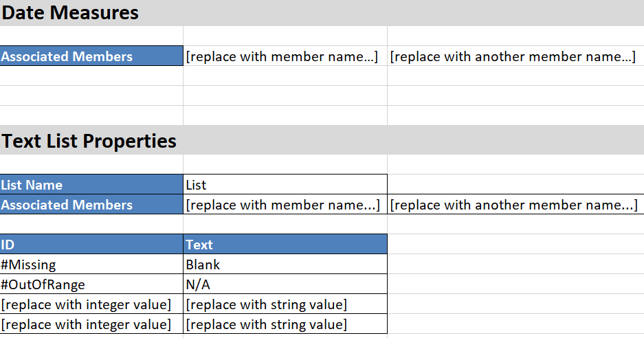The height and width of the screenshot is (338, 644).
Task: Select another member name placeholder under Date Measures
Action: 514,56
